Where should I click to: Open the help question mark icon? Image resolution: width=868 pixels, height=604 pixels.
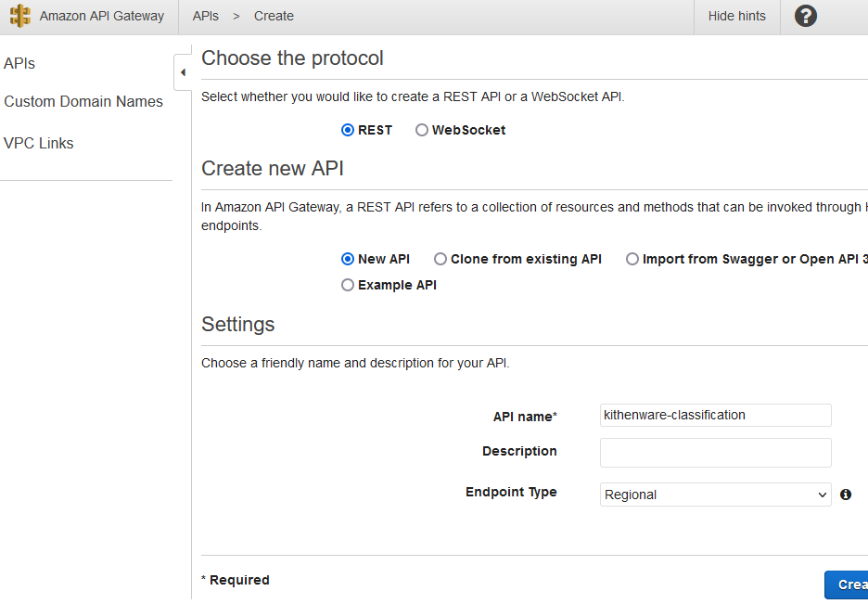pos(806,16)
